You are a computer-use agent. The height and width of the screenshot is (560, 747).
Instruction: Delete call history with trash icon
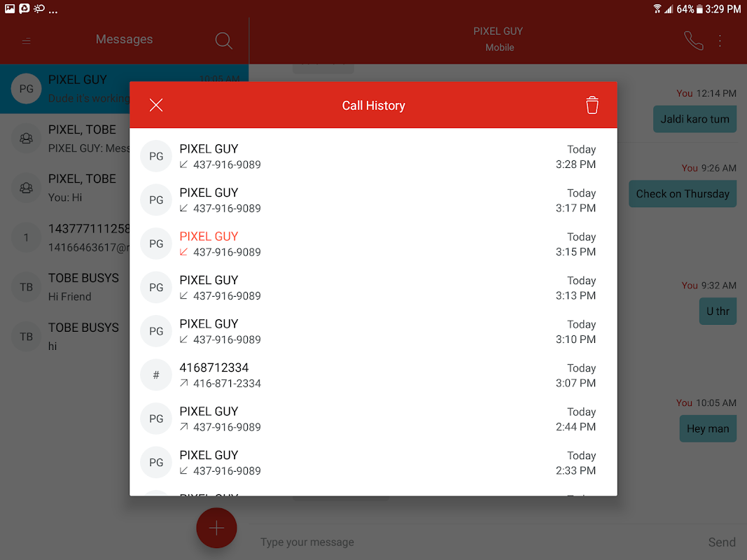coord(592,105)
